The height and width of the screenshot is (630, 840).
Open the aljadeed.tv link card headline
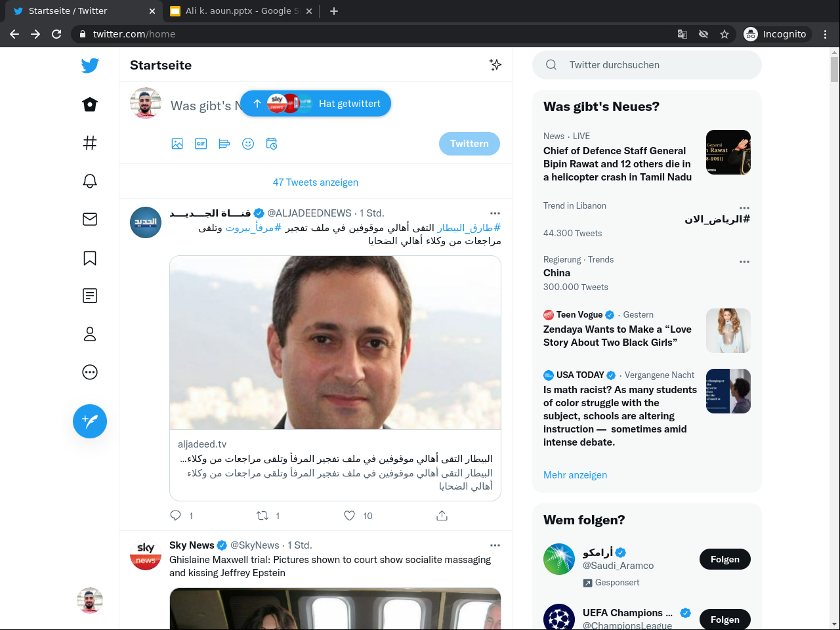(336, 459)
